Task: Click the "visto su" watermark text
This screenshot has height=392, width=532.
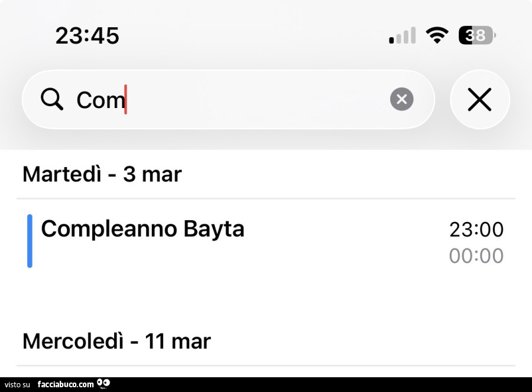Action: click(18, 384)
